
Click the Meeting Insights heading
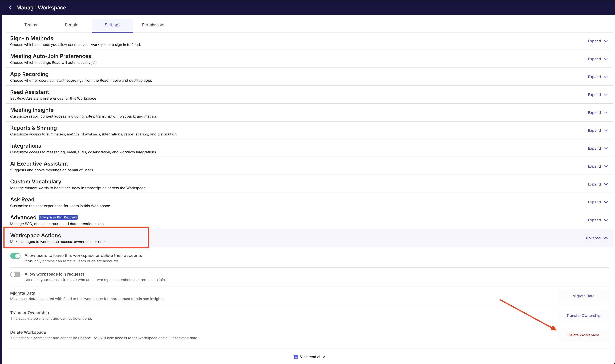(x=32, y=110)
